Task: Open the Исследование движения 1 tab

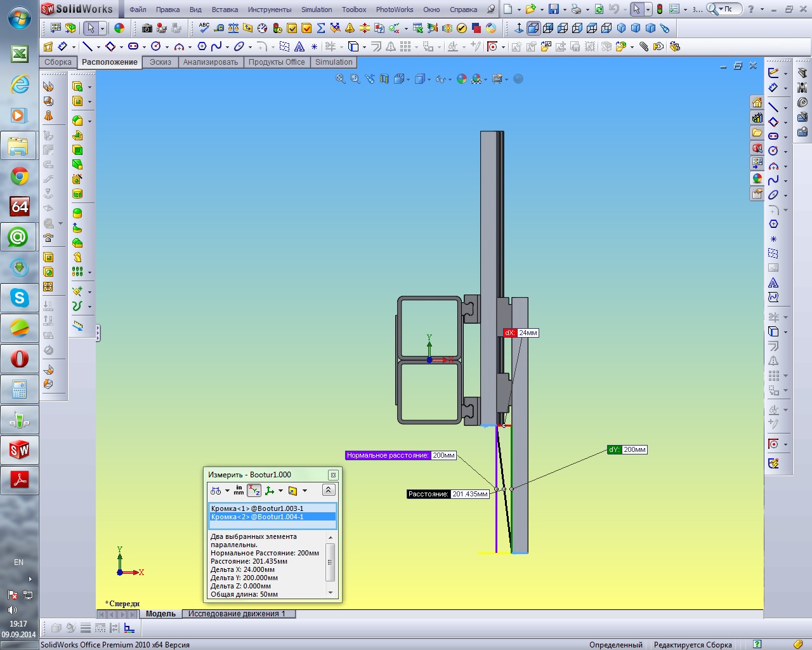Action: 237,614
